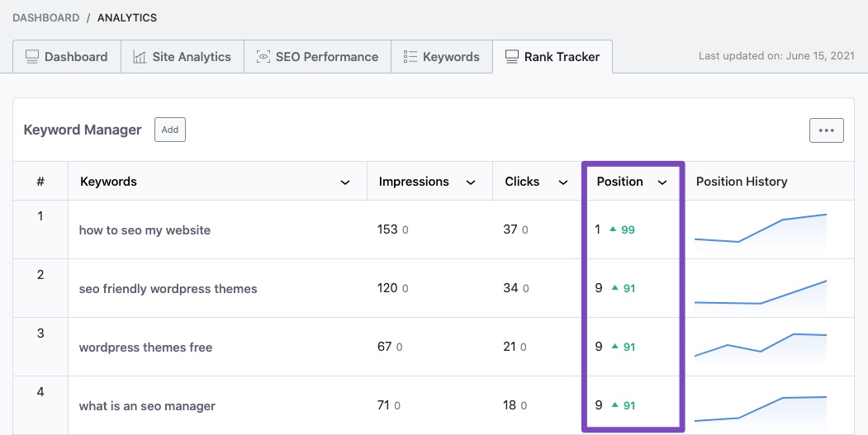The width and height of the screenshot is (868, 435).
Task: Click 'seo friendly wordpress themes' position sparkline
Action: [761, 291]
